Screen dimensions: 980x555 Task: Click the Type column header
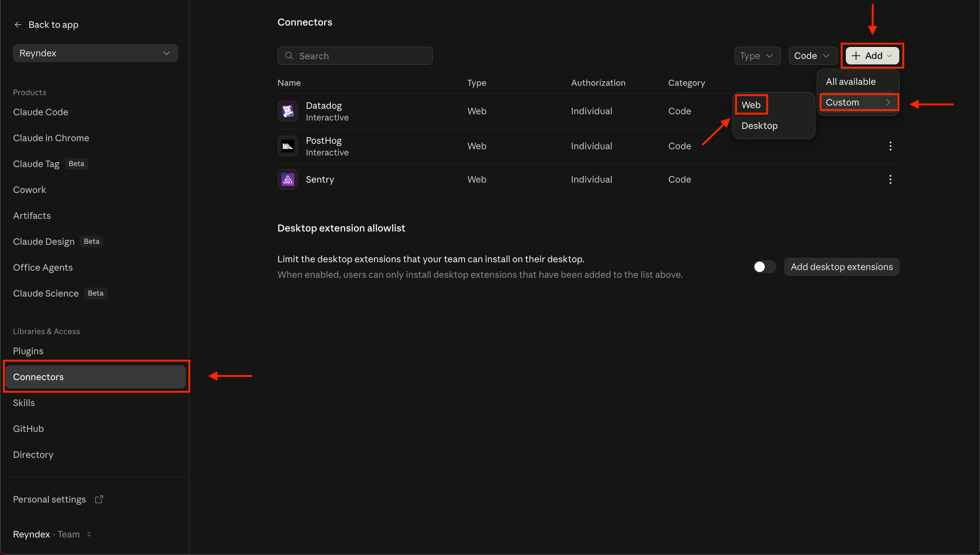476,83
